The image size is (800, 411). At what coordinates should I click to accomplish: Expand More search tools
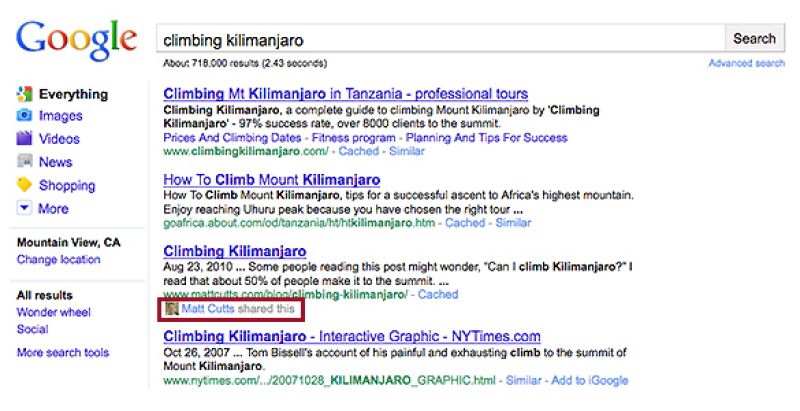(x=63, y=352)
